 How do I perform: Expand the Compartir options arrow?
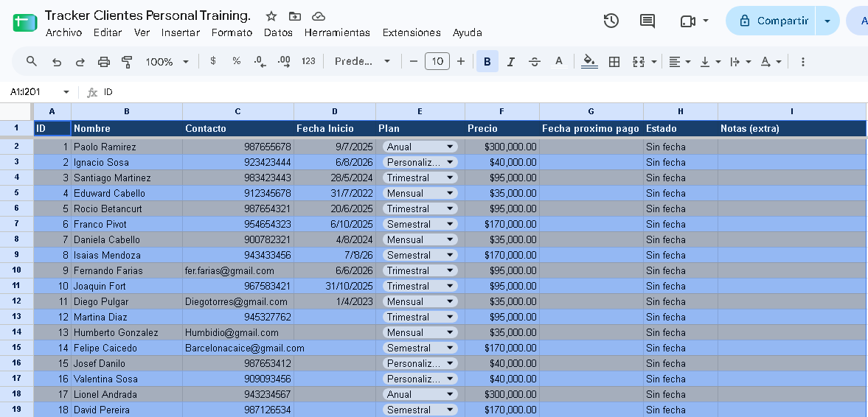tap(827, 21)
